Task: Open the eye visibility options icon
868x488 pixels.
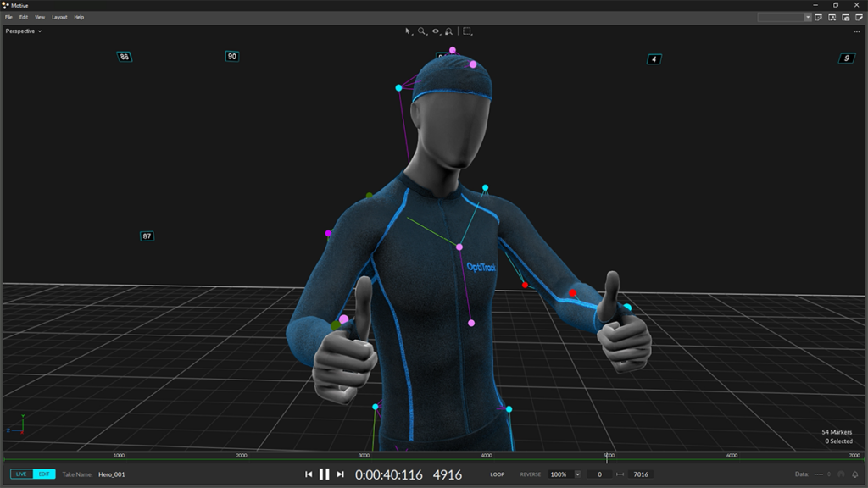Action: pos(436,31)
